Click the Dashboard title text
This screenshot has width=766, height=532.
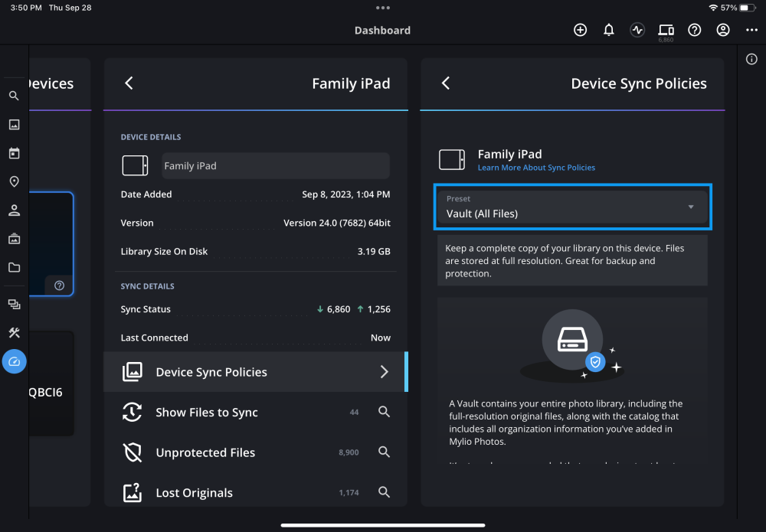coord(382,31)
